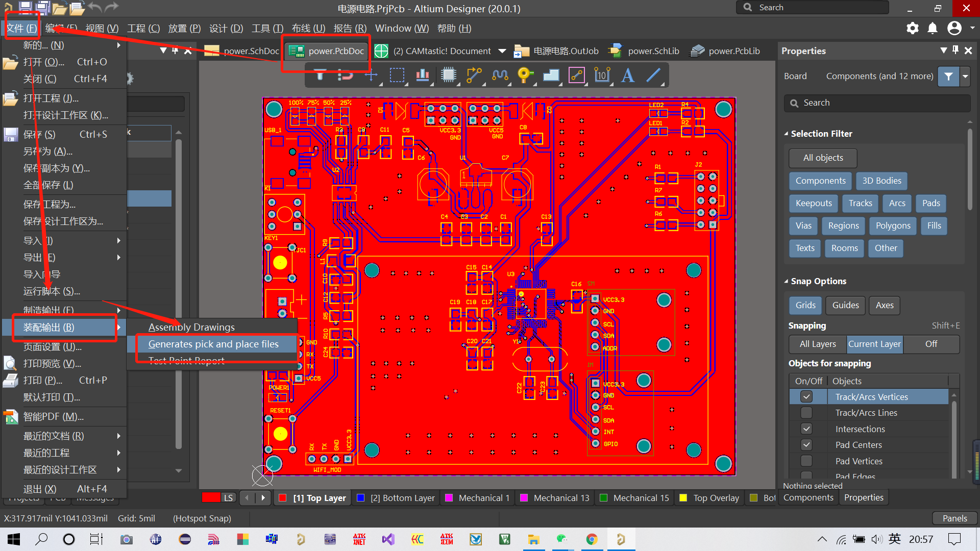Viewport: 980px width, 551px height.
Task: Open the Panels button
Action: pyautogui.click(x=954, y=518)
